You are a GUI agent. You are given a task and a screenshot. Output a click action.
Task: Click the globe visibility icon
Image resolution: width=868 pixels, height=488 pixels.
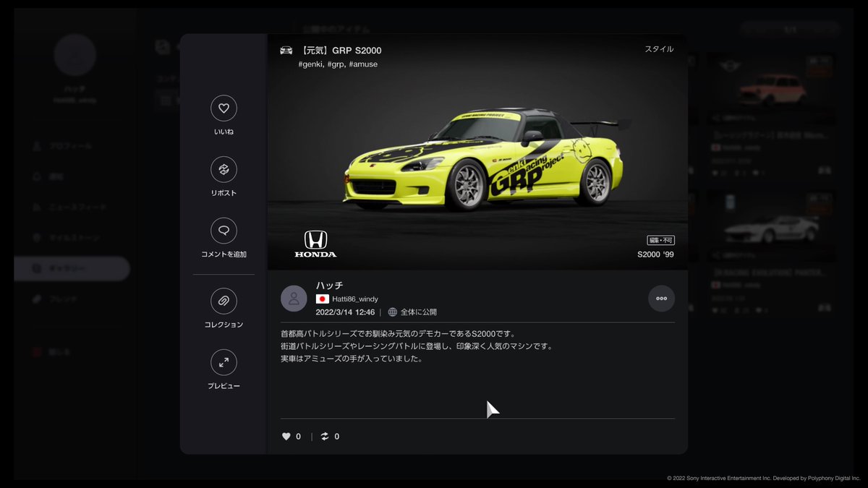[x=393, y=312]
